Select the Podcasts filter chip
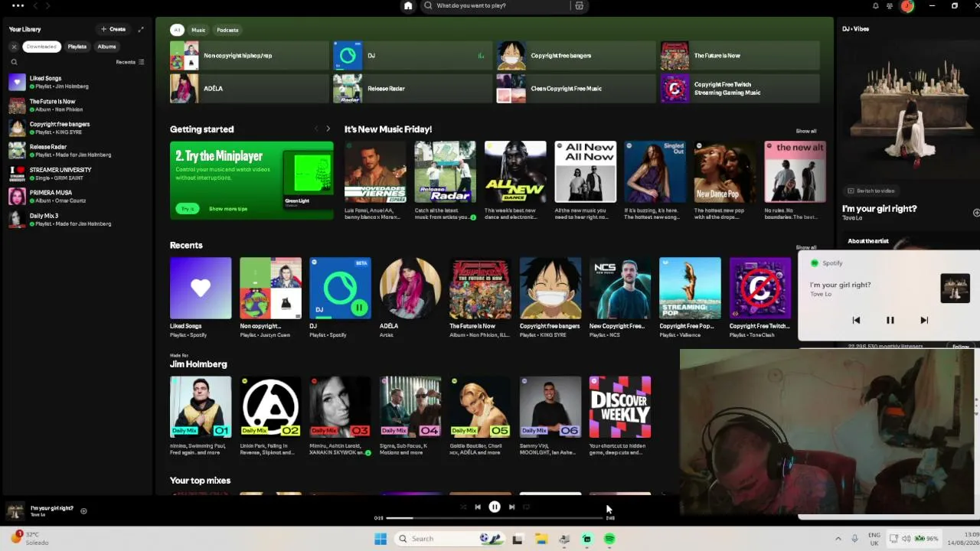 (227, 30)
